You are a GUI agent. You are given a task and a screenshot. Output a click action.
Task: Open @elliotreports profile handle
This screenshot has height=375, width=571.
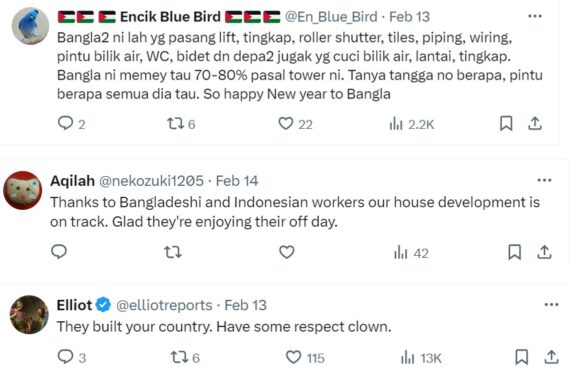point(164,305)
